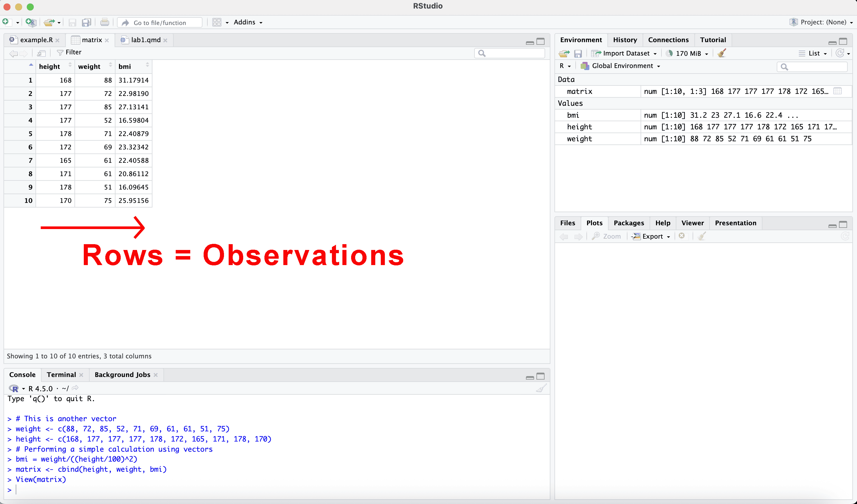The height and width of the screenshot is (504, 857).
Task: Open matrix viewer grid icon in Environment
Action: 838,91
